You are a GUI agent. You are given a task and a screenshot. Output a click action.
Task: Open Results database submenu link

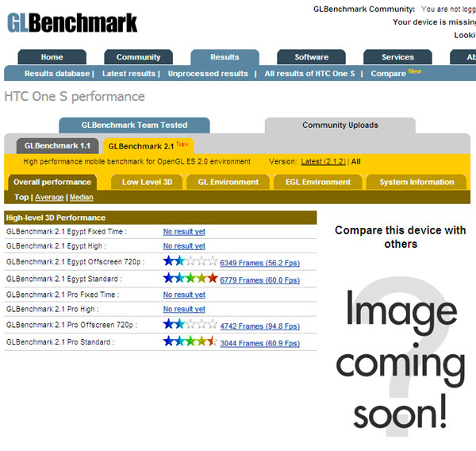click(x=57, y=74)
